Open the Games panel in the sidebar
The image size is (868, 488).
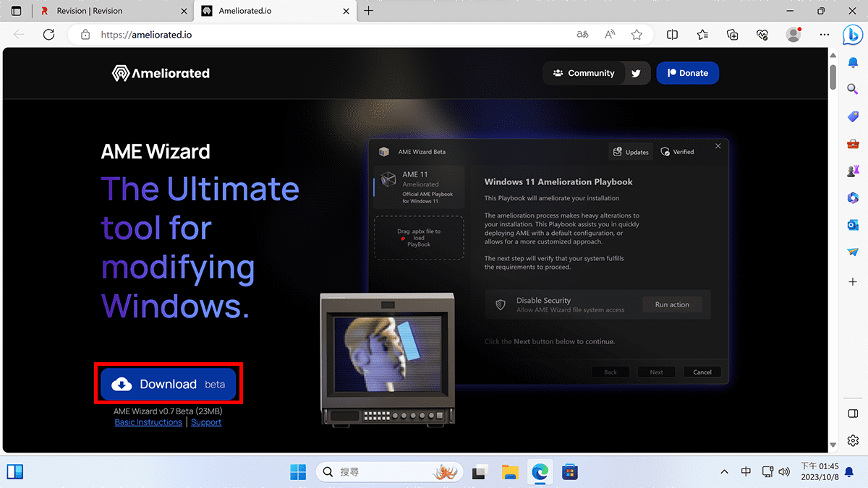point(853,171)
